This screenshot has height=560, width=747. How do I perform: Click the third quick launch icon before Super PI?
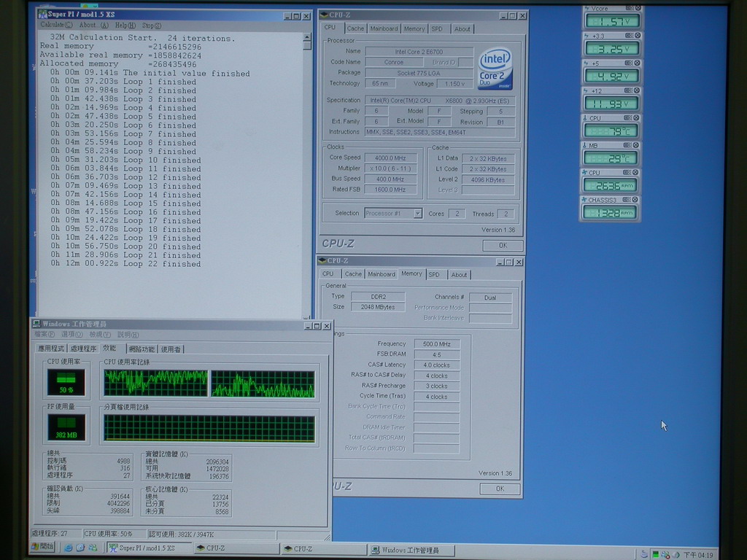tap(93, 548)
